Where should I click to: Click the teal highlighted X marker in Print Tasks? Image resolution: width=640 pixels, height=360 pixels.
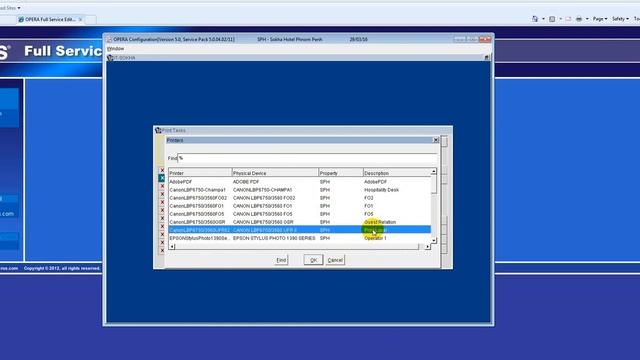pyautogui.click(x=162, y=178)
